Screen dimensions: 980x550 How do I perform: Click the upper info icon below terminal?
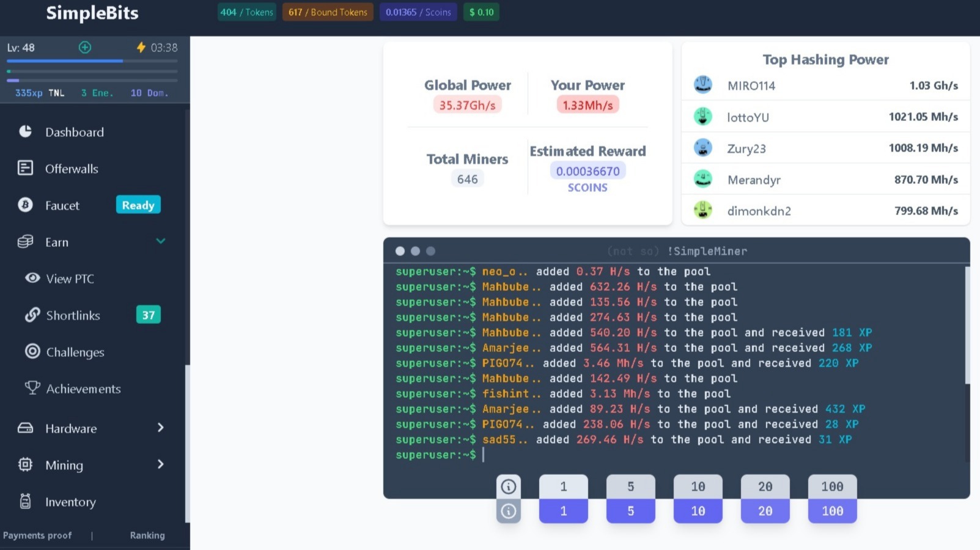508,486
